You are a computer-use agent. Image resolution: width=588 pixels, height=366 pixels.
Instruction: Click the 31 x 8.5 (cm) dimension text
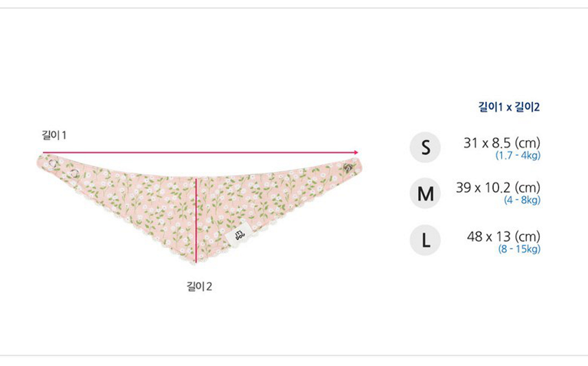tap(502, 143)
